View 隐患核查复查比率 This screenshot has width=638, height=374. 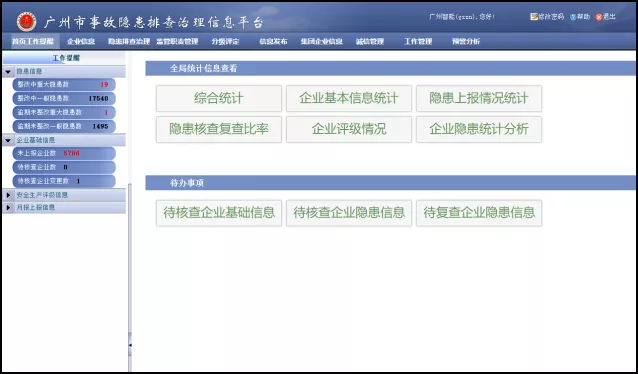(x=219, y=129)
